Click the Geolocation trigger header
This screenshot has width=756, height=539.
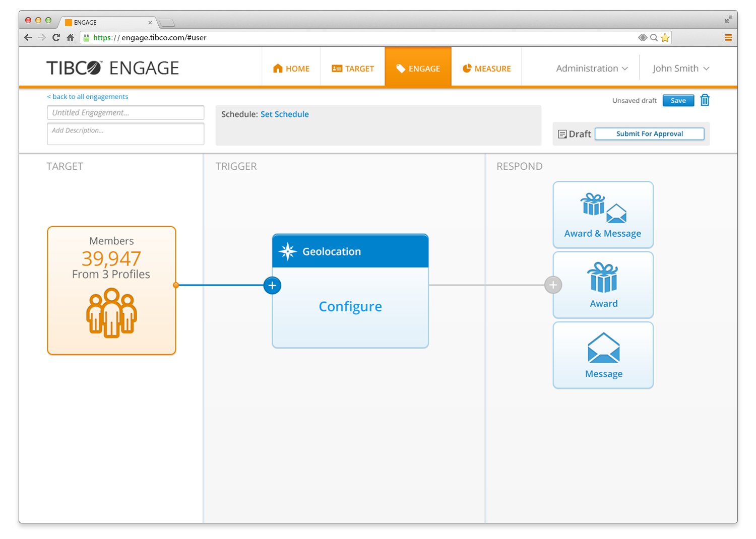click(x=350, y=251)
